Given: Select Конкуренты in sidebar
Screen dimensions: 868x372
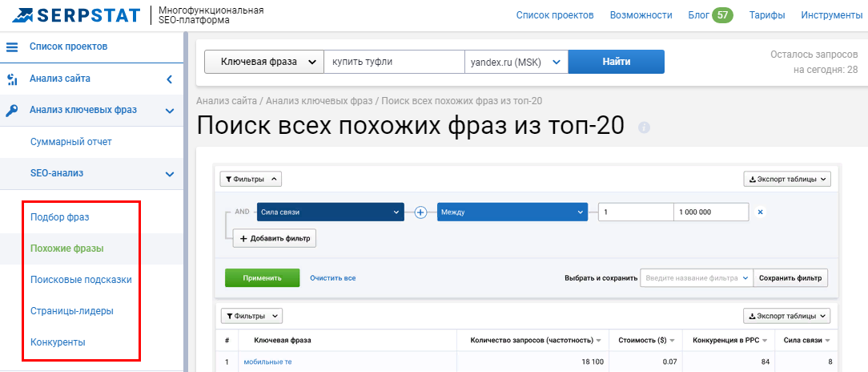Looking at the screenshot, I should coord(58,342).
